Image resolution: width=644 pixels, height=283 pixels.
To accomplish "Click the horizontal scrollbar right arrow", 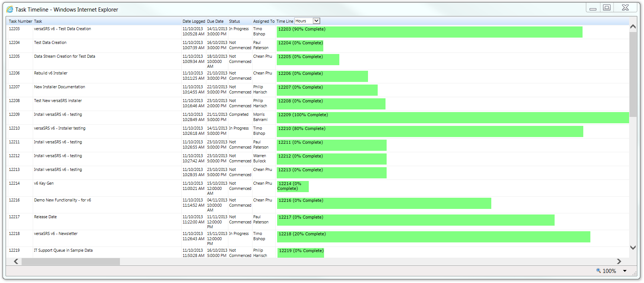I will point(619,261).
